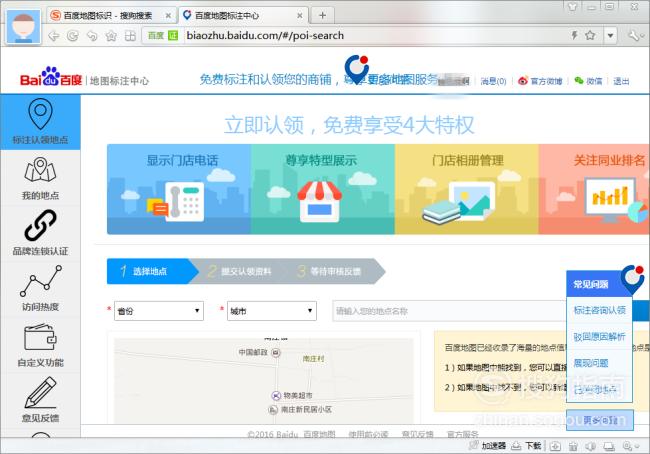Open 自定义功能 wallet icon
The image size is (650, 454).
(40, 337)
